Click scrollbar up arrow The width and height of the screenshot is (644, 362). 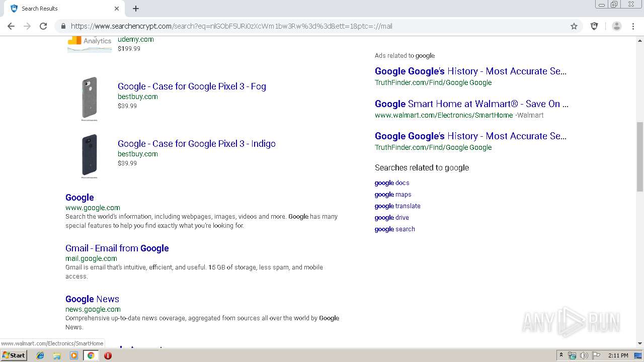click(640, 40)
